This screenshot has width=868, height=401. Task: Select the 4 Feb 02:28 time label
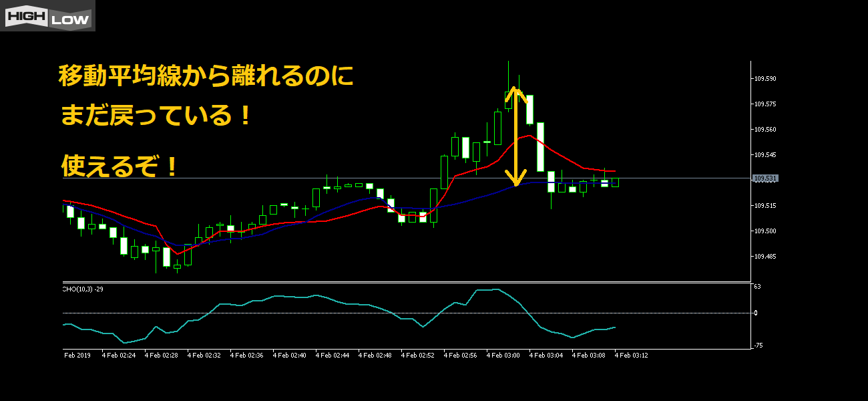pos(161,356)
